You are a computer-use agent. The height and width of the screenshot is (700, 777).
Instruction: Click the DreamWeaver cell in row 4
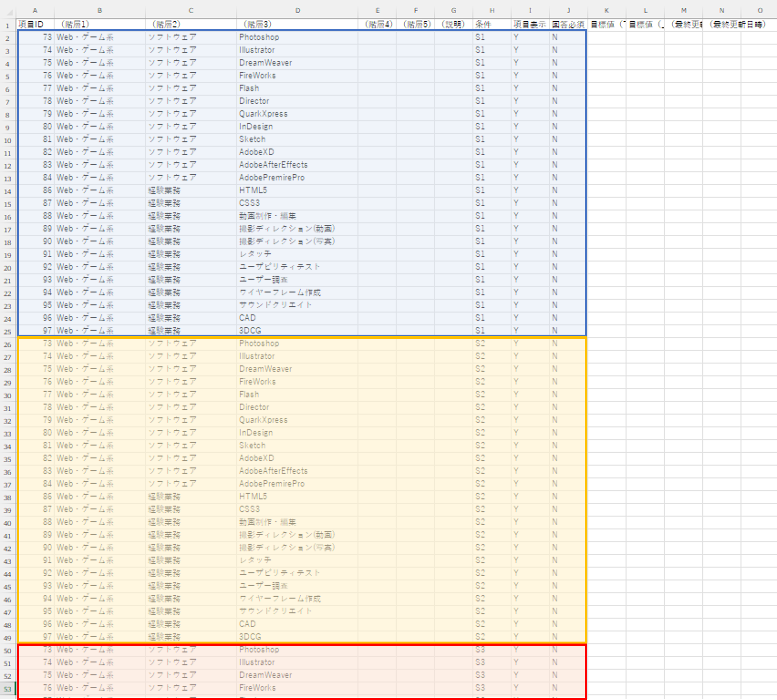point(298,63)
